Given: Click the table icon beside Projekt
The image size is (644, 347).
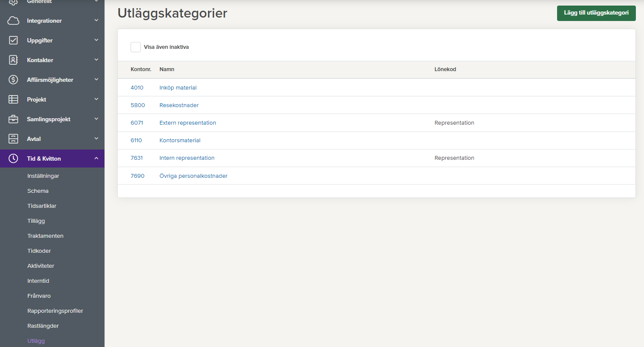Looking at the screenshot, I should (13, 99).
